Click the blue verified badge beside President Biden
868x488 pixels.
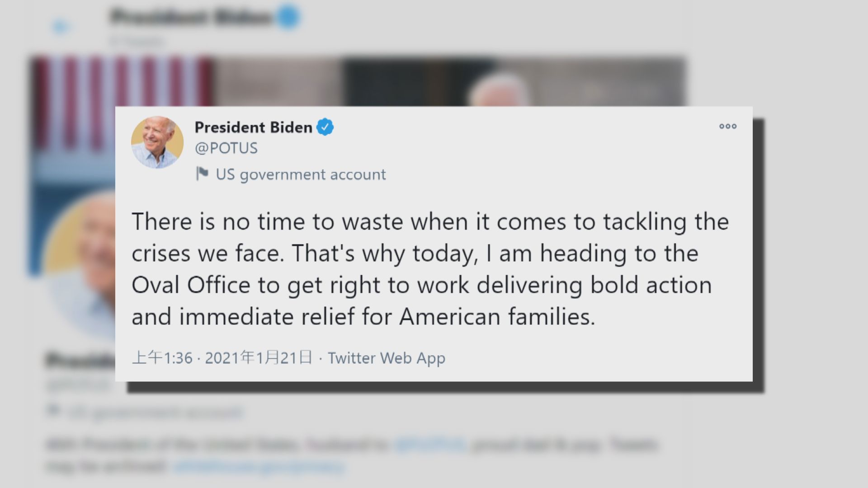pos(325,127)
